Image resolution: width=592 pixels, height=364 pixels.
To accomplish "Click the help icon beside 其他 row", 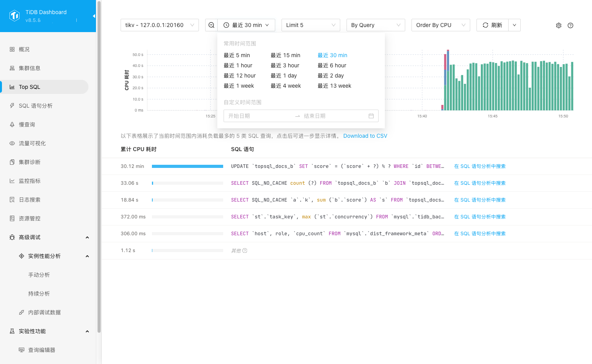I will pos(245,250).
